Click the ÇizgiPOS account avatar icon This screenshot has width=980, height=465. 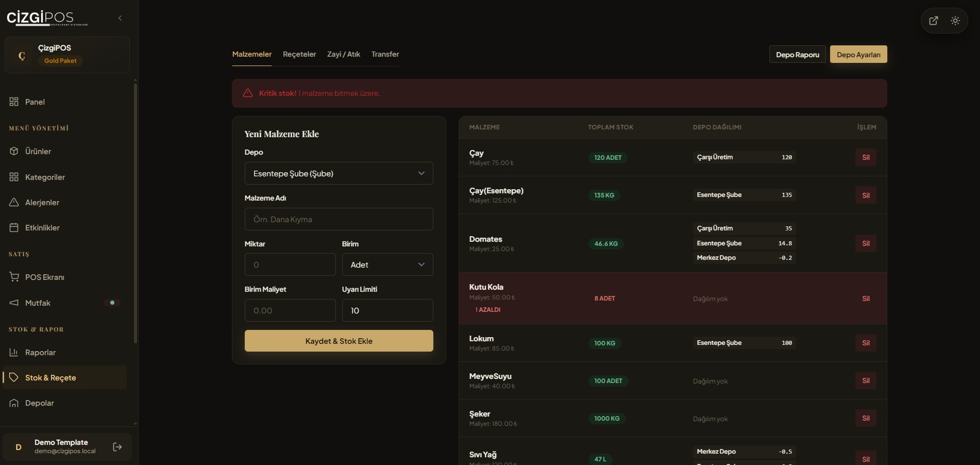coord(22,55)
